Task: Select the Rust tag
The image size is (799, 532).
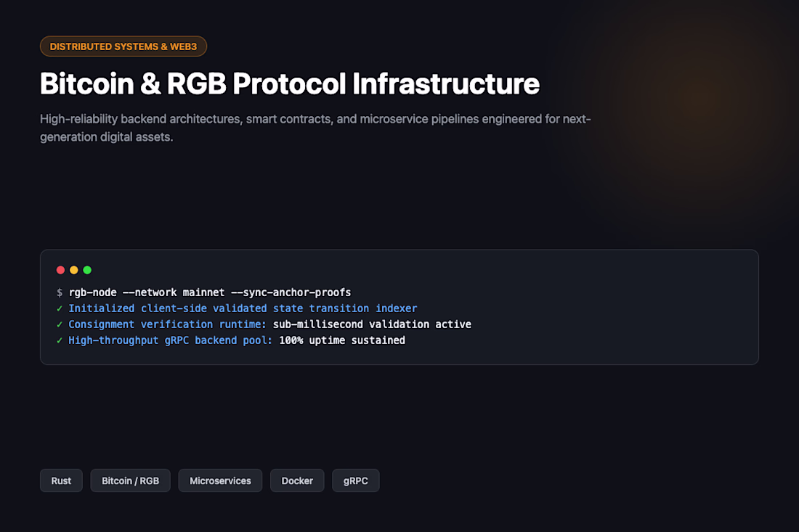Action: [61, 480]
